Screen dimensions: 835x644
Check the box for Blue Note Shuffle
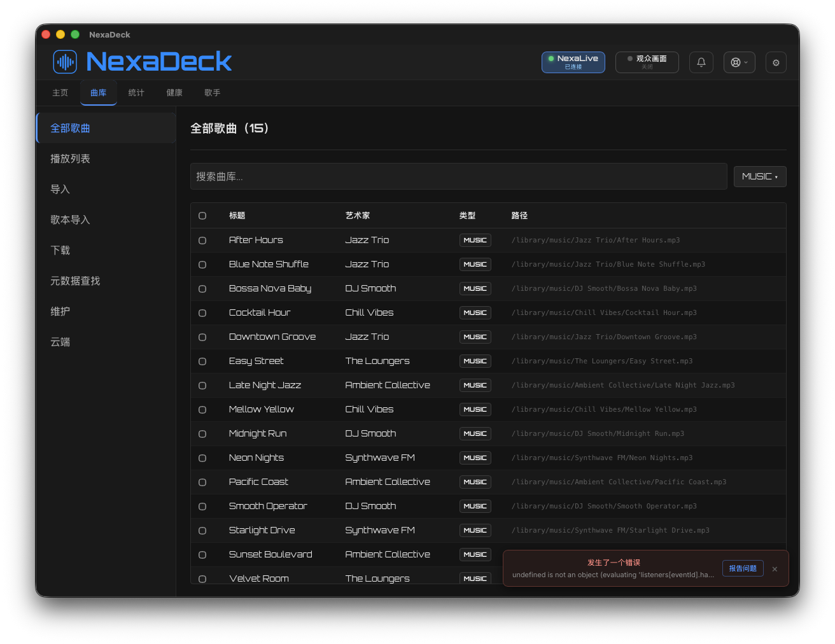point(202,265)
